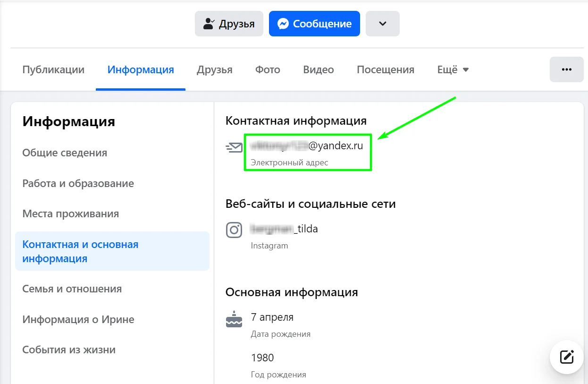Open Работа и образование section
588x384 pixels.
click(x=78, y=183)
